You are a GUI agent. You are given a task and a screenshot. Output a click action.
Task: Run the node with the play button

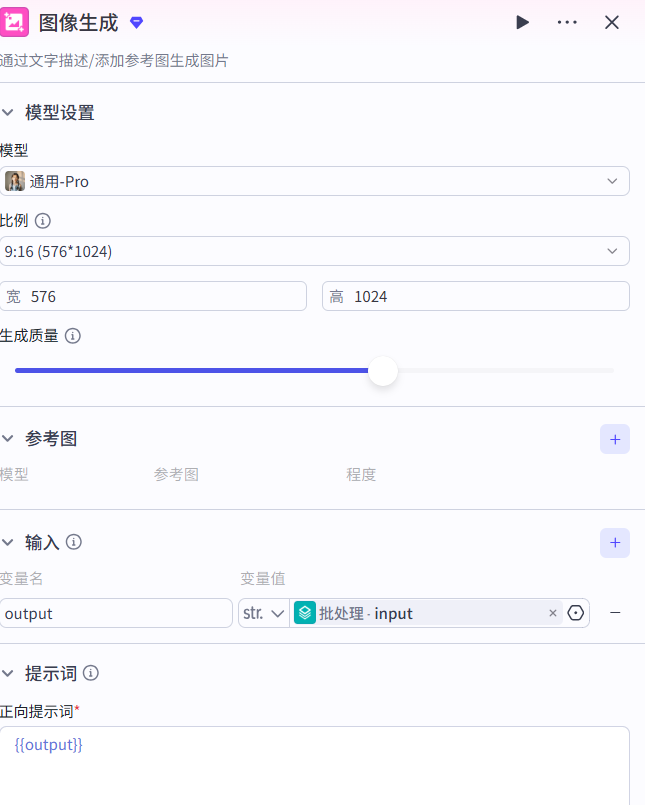[522, 22]
